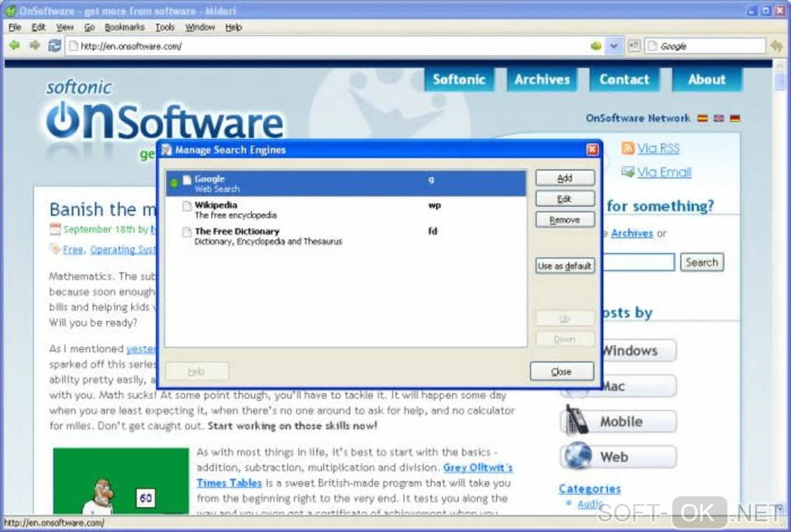Open the File menu
The image size is (791, 532).
click(15, 27)
